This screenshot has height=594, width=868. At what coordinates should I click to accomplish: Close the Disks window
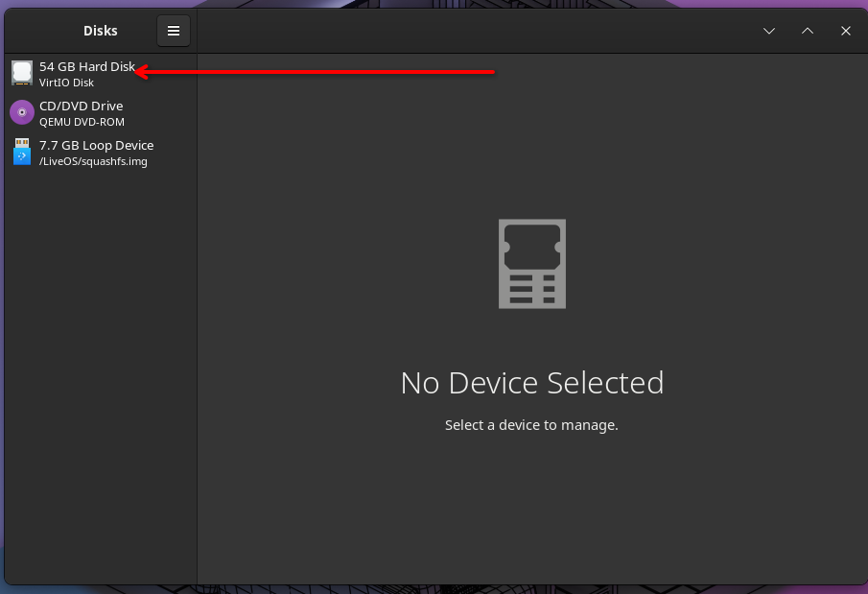(x=846, y=31)
